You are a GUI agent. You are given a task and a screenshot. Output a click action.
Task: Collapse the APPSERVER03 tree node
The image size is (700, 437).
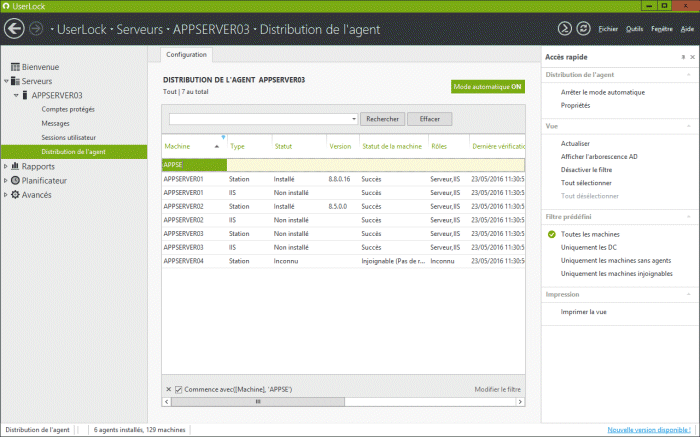coord(16,95)
